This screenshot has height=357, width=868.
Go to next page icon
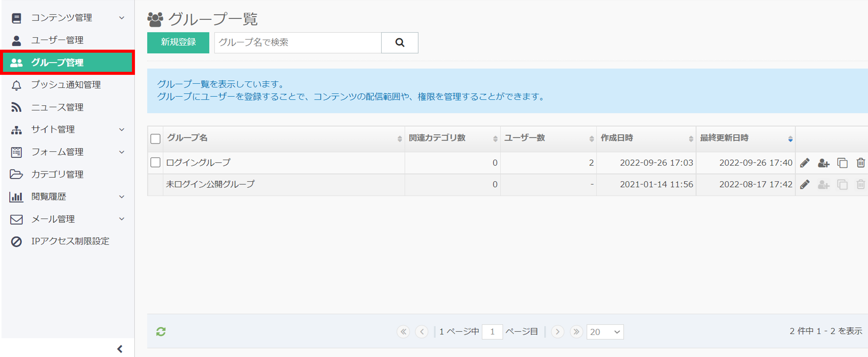558,332
